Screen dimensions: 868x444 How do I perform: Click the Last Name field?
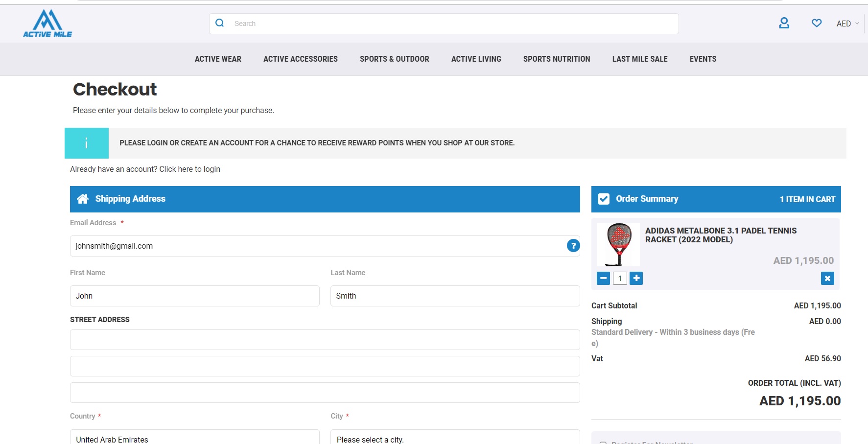[x=455, y=296]
